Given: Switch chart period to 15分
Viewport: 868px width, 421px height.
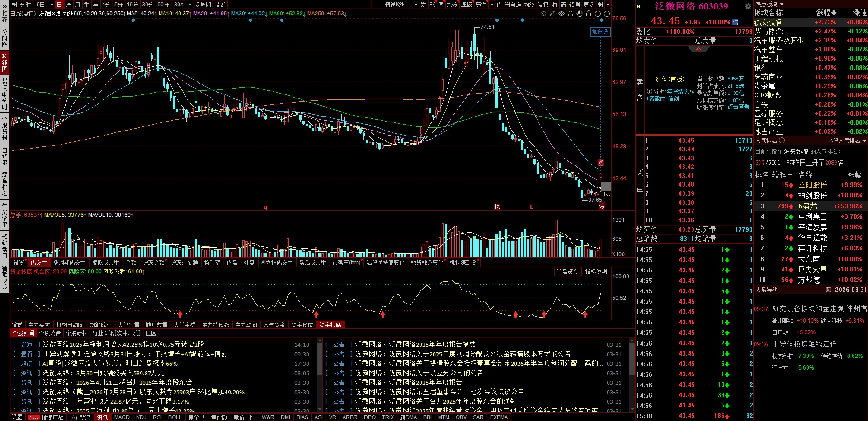Looking at the screenshot, I should click(x=132, y=5).
